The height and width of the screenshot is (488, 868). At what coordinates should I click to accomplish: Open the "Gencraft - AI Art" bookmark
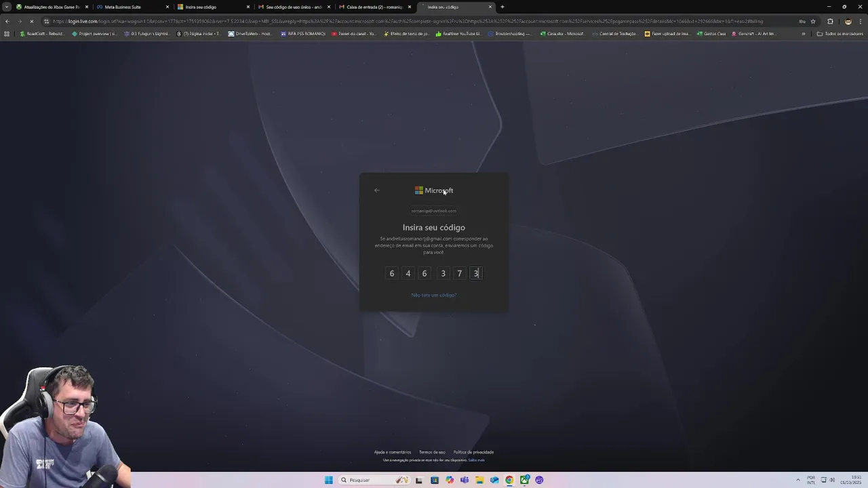pos(753,34)
